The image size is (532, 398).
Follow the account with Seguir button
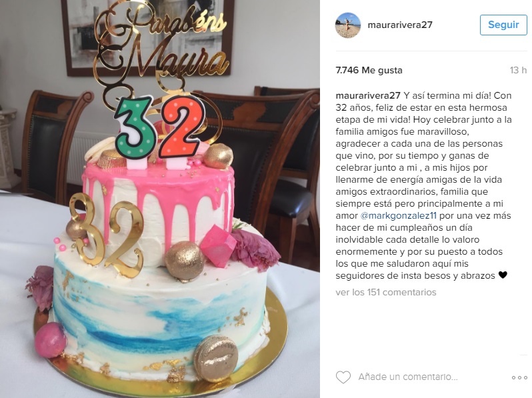tap(503, 25)
